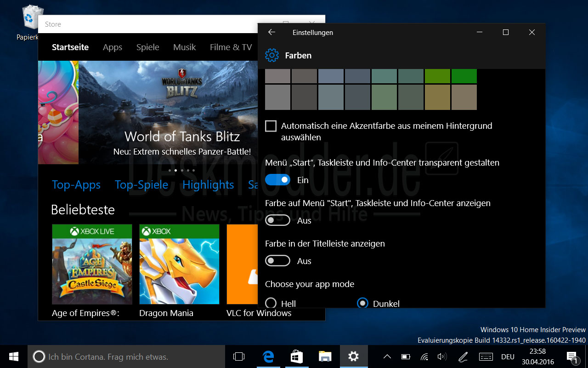Screen dimensions: 588x368
Task: Click the Settings gear taskbar icon
Action: (353, 356)
